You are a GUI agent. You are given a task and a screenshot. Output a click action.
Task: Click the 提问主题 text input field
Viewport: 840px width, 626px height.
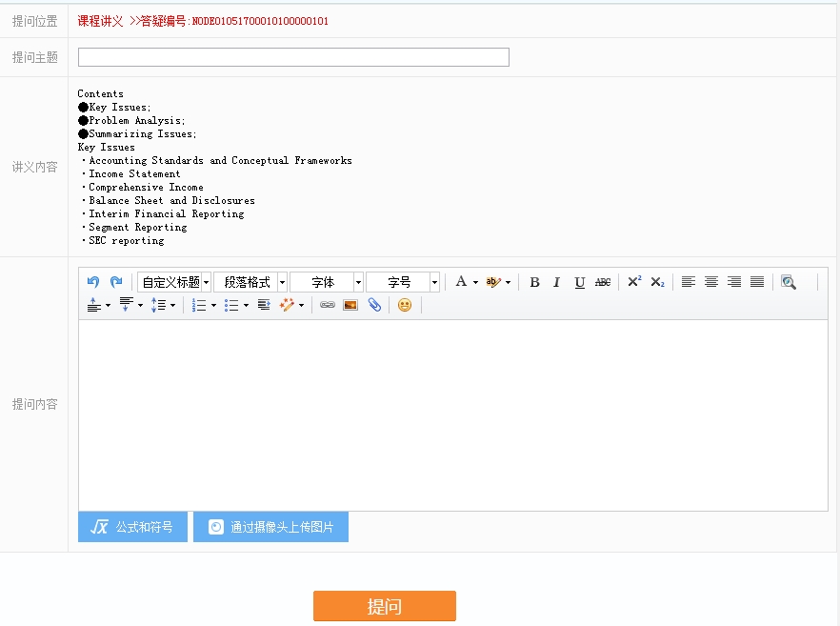tap(293, 57)
